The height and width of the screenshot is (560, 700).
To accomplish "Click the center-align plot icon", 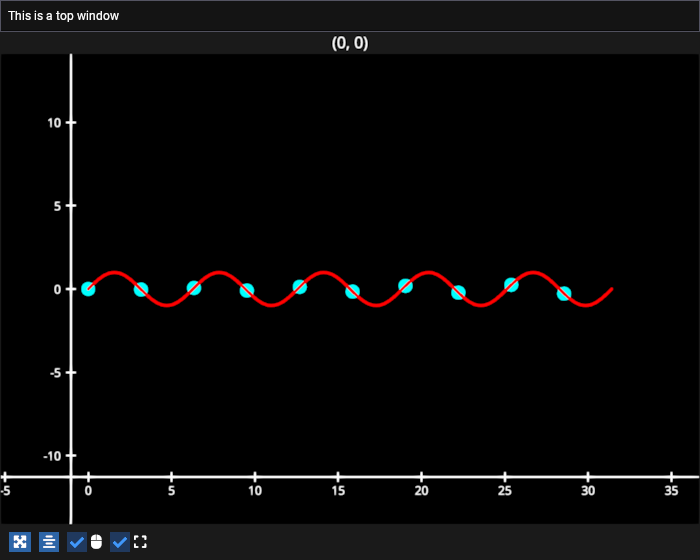I will [x=49, y=542].
